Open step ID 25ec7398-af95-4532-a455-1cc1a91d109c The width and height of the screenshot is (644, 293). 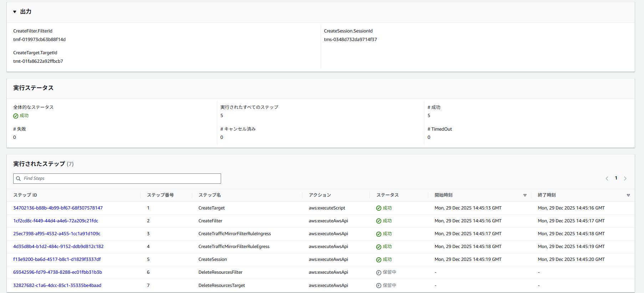point(57,234)
